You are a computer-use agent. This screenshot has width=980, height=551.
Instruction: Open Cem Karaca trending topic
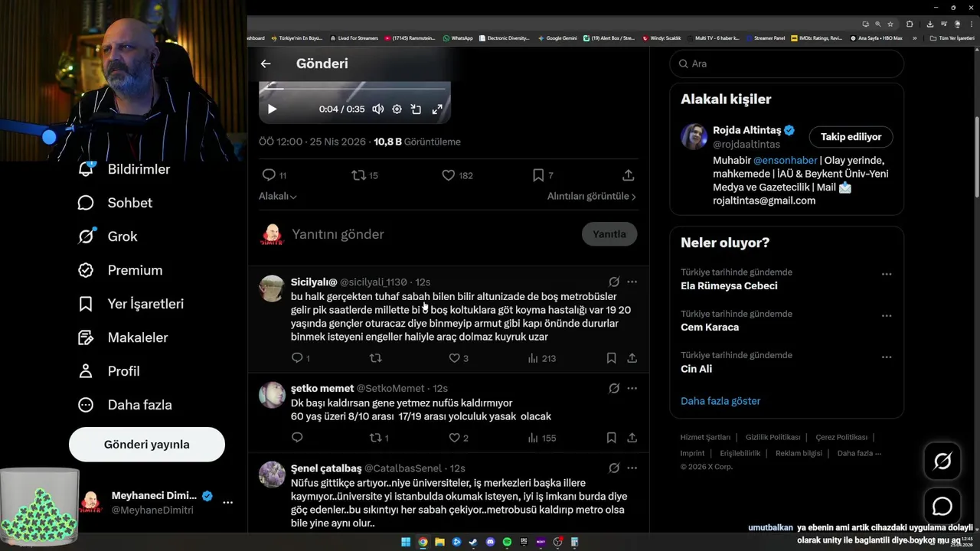pos(710,328)
